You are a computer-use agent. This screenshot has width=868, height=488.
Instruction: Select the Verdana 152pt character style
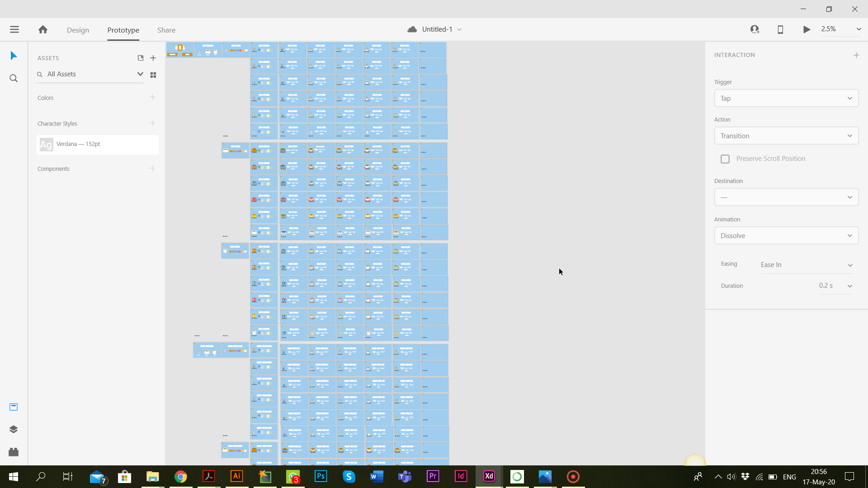tap(98, 144)
